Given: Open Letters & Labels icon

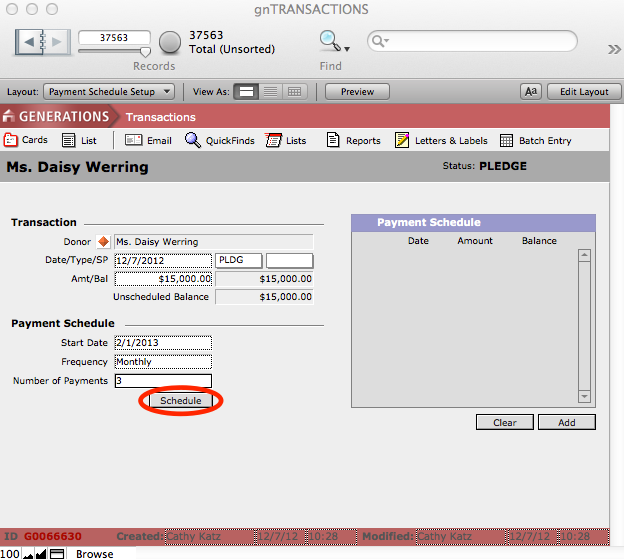Looking at the screenshot, I should (402, 140).
